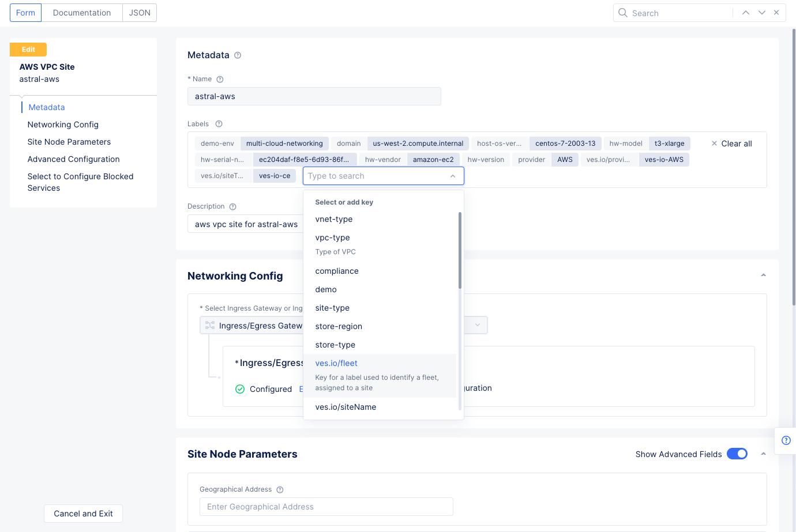
Task: Clear the search with the X icon
Action: (x=776, y=12)
